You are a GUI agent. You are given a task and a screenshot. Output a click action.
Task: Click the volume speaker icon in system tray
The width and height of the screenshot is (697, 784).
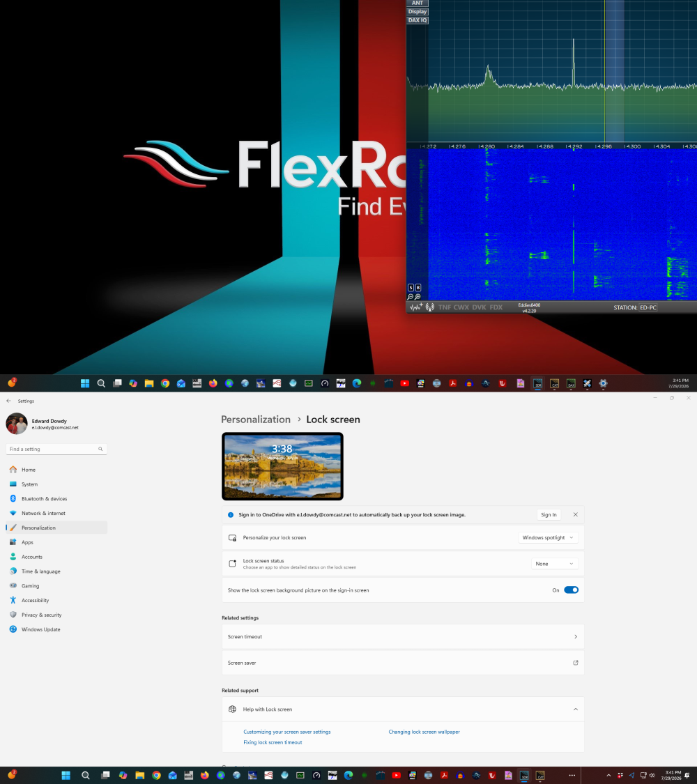652,776
